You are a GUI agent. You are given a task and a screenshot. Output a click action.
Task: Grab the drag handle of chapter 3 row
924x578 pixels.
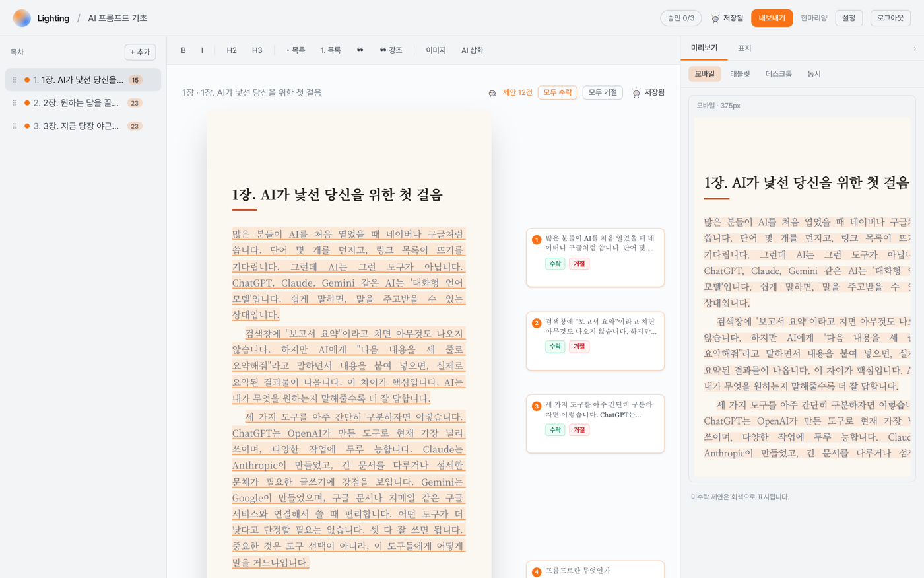click(15, 126)
